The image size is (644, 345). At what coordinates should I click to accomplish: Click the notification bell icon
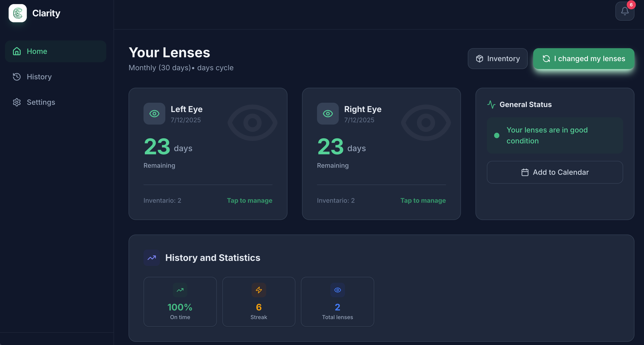click(624, 11)
